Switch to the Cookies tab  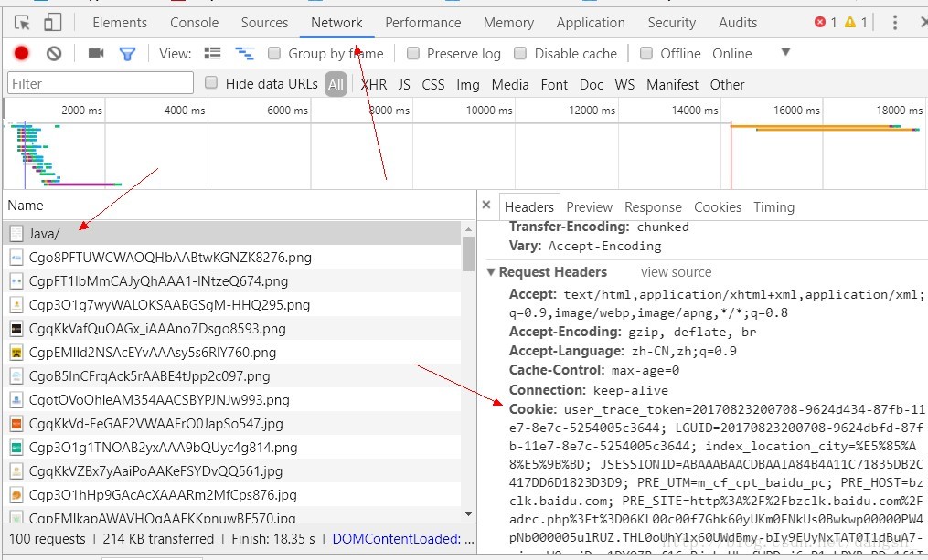(718, 207)
